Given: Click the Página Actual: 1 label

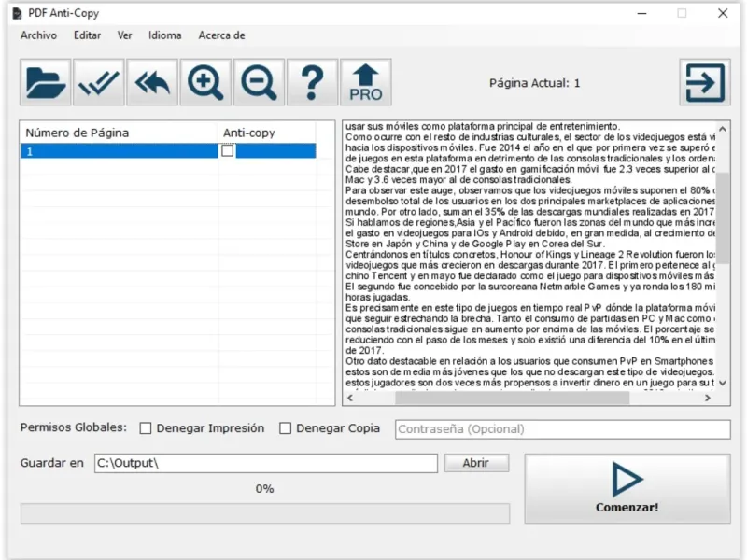Looking at the screenshot, I should (534, 83).
